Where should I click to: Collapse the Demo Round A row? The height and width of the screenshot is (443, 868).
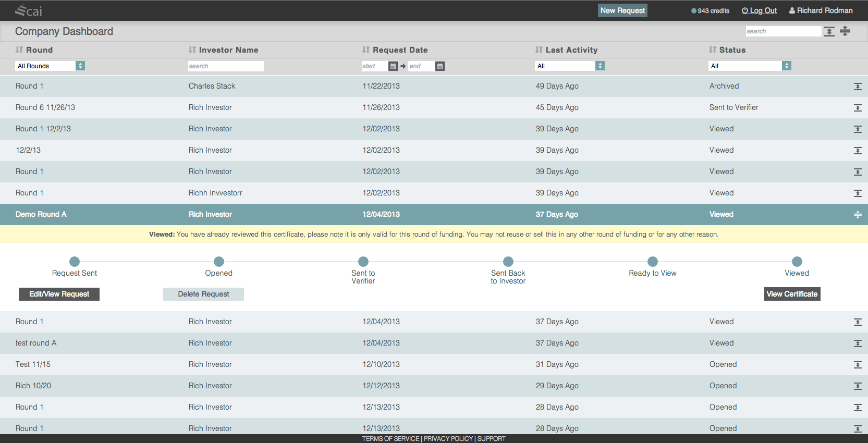tap(858, 215)
